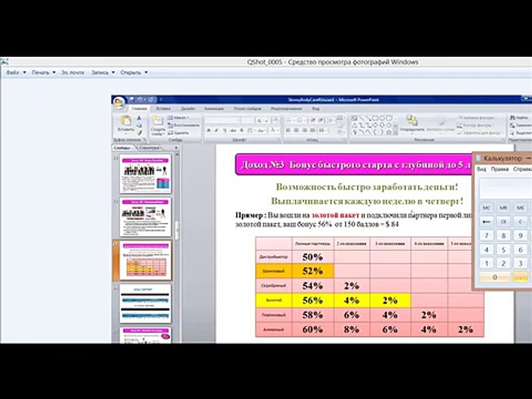This screenshot has width=532, height=399.
Task: Click the round Office button in PowerPoint
Action: 119,103
